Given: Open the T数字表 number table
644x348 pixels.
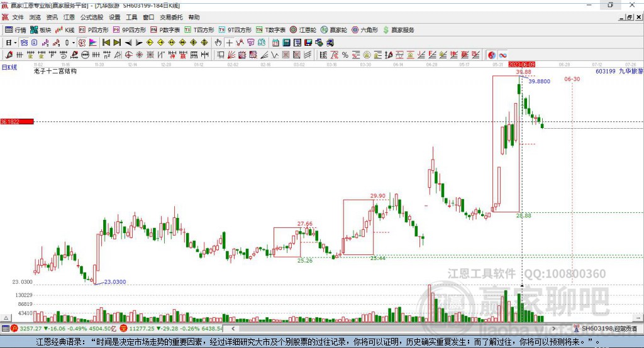Looking at the screenshot, I should point(270,30).
